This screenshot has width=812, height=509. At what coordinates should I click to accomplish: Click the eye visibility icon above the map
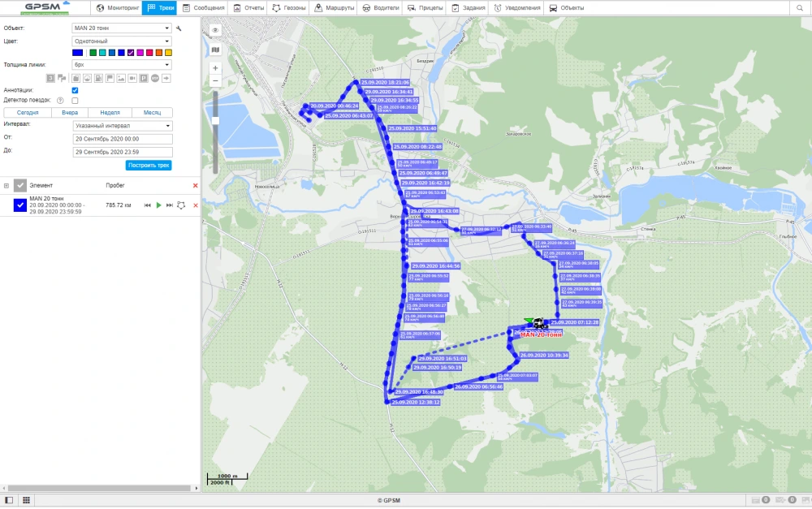point(214,28)
